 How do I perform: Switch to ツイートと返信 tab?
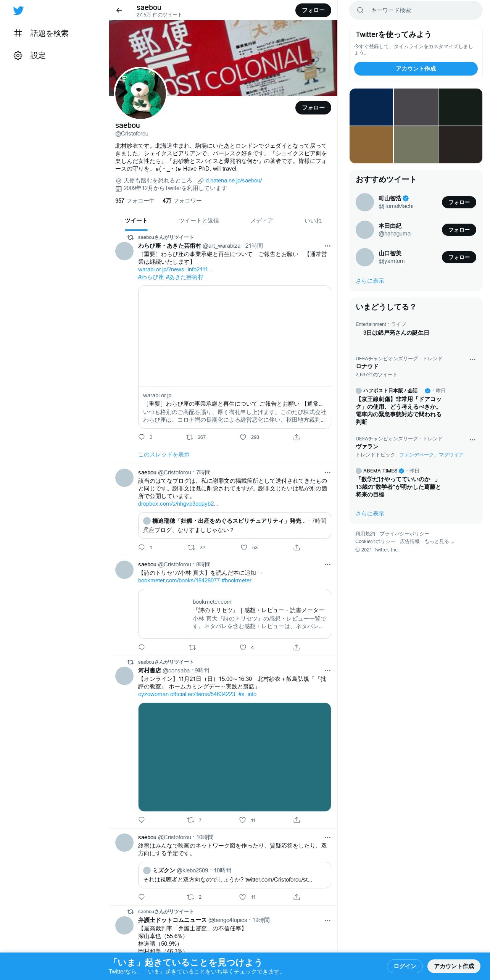click(x=199, y=221)
